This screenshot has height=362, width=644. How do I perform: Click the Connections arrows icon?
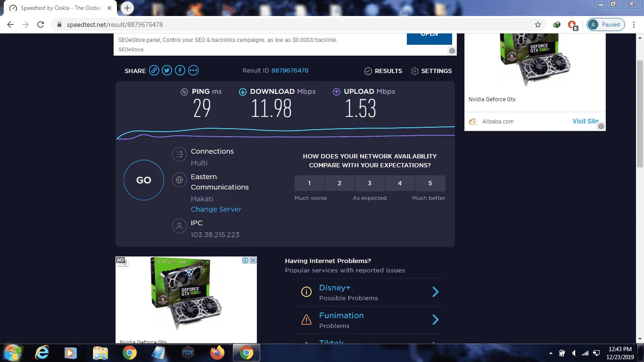(x=179, y=154)
